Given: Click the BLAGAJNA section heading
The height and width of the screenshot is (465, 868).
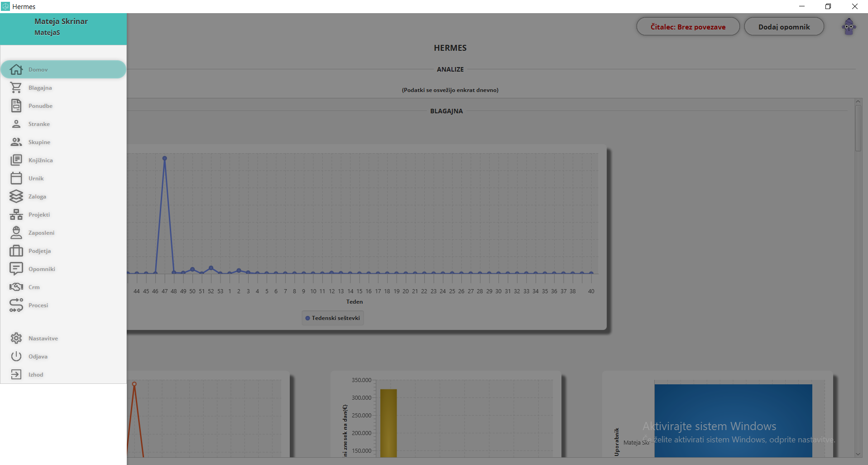Looking at the screenshot, I should (446, 111).
